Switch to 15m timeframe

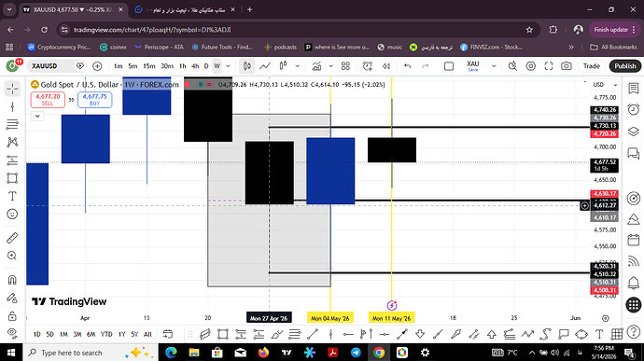tap(148, 65)
